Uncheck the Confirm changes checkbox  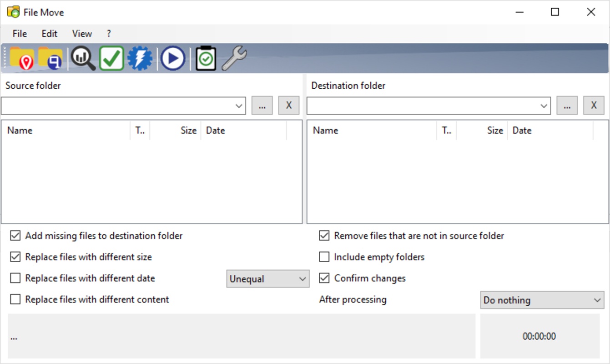click(324, 278)
